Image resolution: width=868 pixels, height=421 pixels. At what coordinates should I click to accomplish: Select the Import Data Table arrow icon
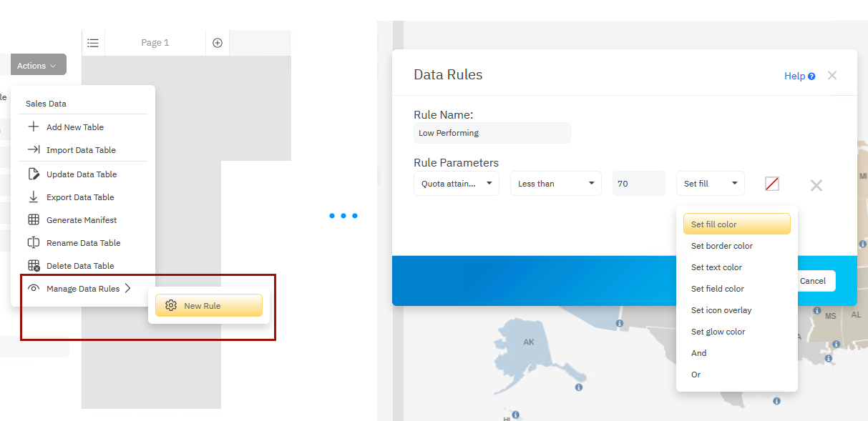34,149
